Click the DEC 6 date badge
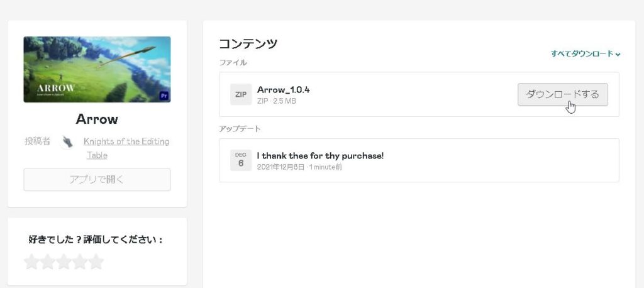The height and width of the screenshot is (288, 644). [x=241, y=160]
